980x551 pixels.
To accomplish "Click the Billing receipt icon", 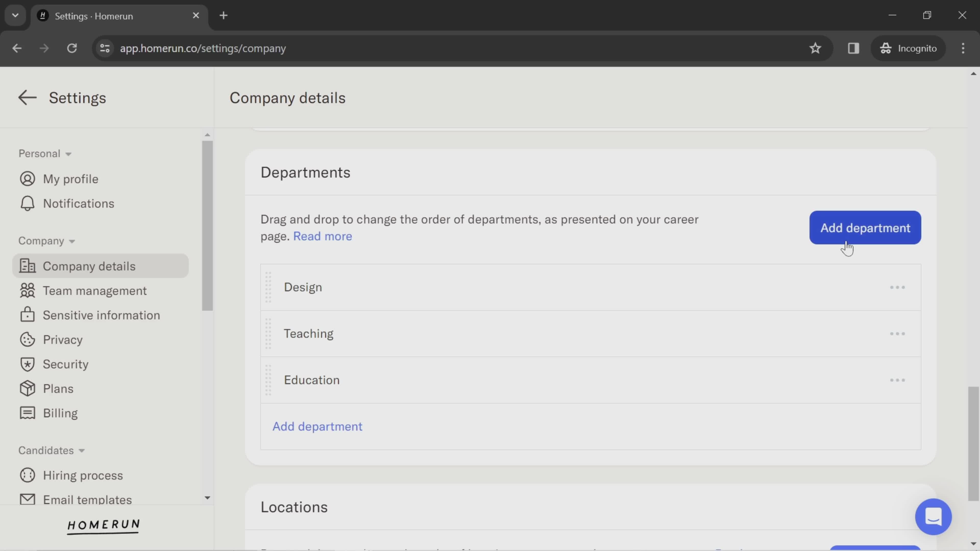I will tap(27, 413).
